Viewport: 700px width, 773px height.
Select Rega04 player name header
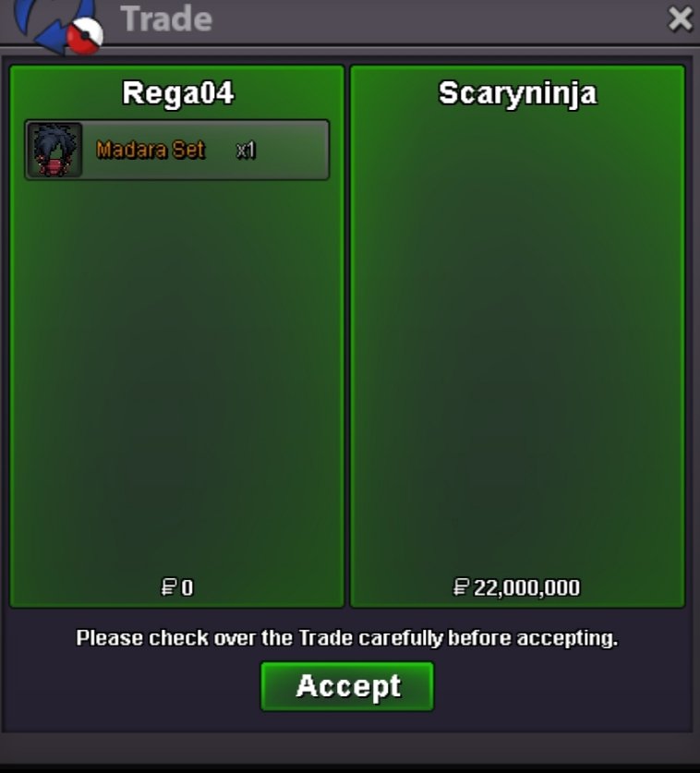point(178,93)
